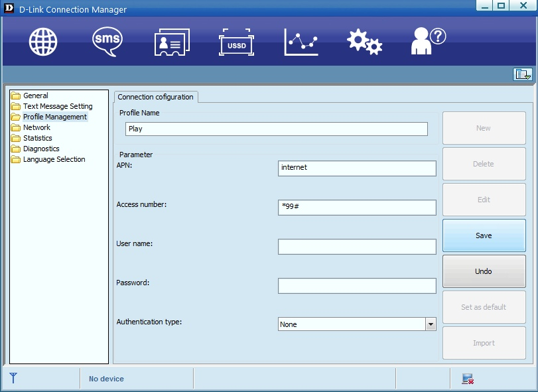Click the Text Message Setting folder icon
The width and height of the screenshot is (538, 392).
coord(16,106)
